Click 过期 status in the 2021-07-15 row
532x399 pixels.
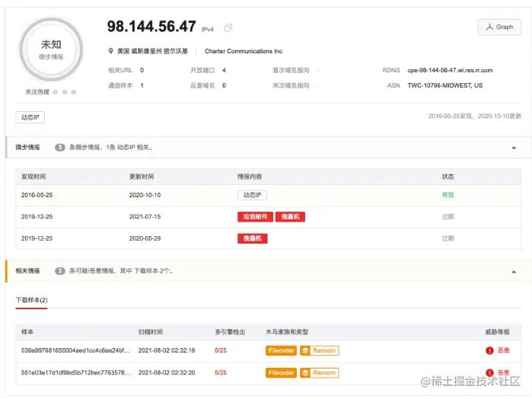coord(448,217)
